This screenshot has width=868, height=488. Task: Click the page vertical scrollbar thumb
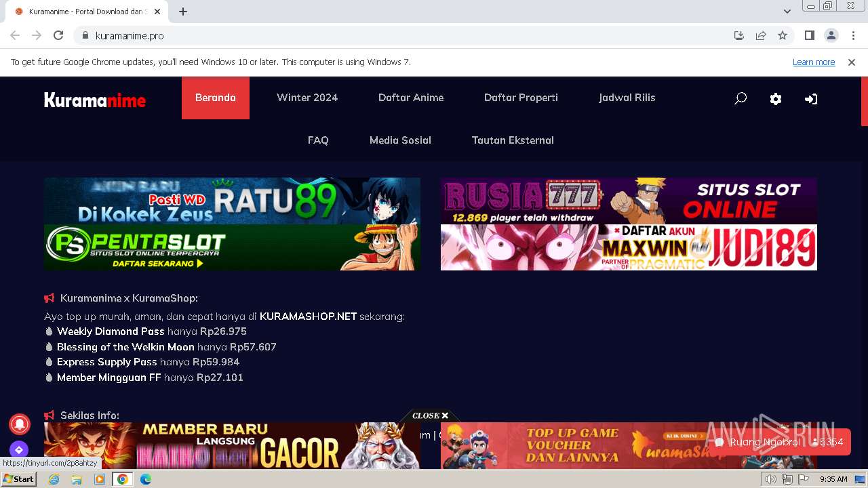click(865, 102)
